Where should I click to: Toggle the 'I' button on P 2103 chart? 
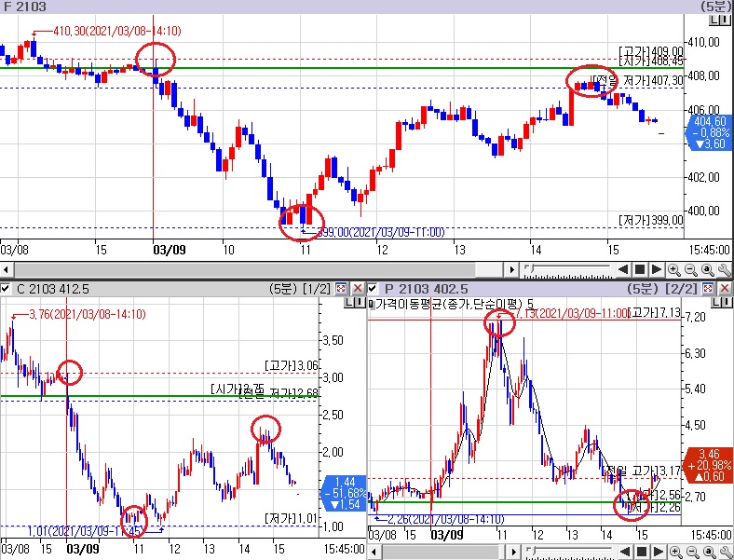point(727,303)
